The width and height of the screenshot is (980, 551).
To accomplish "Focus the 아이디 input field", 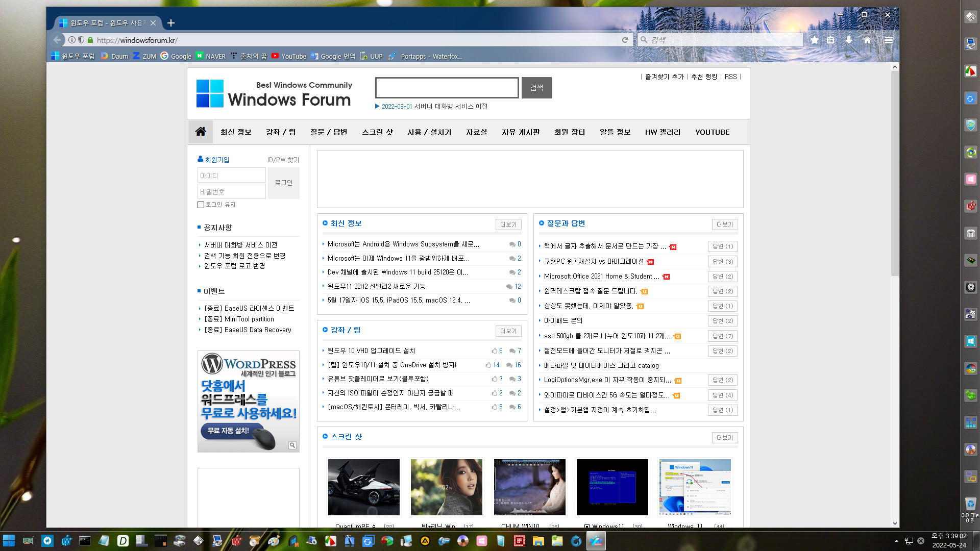I will pos(232,175).
